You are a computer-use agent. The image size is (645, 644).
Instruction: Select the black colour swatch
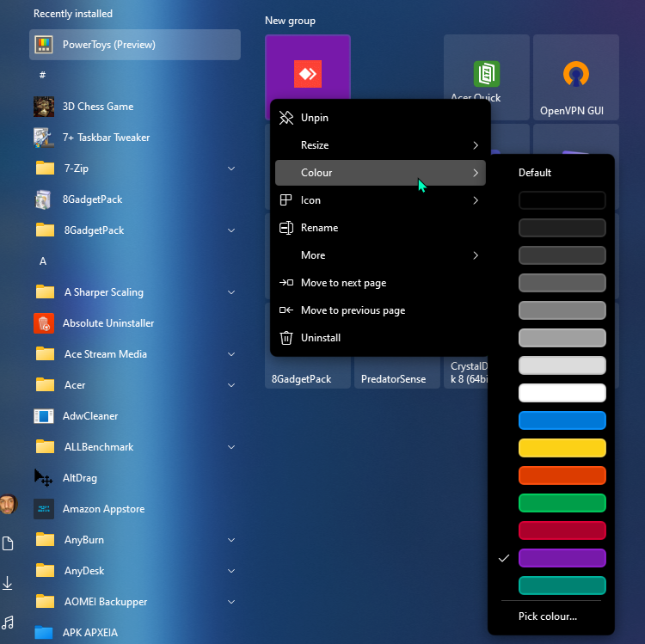562,200
